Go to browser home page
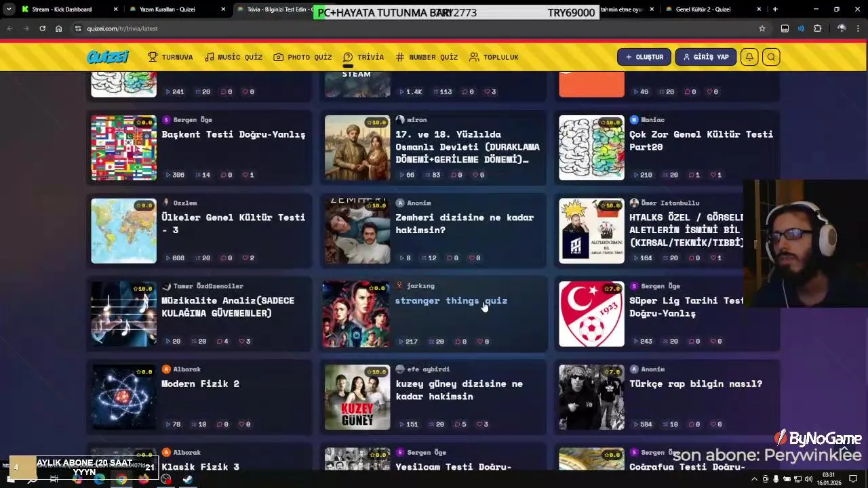The image size is (868, 488). click(x=58, y=28)
